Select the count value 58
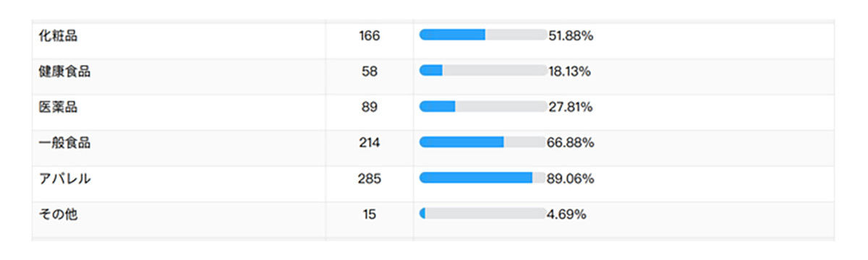 pos(370,71)
